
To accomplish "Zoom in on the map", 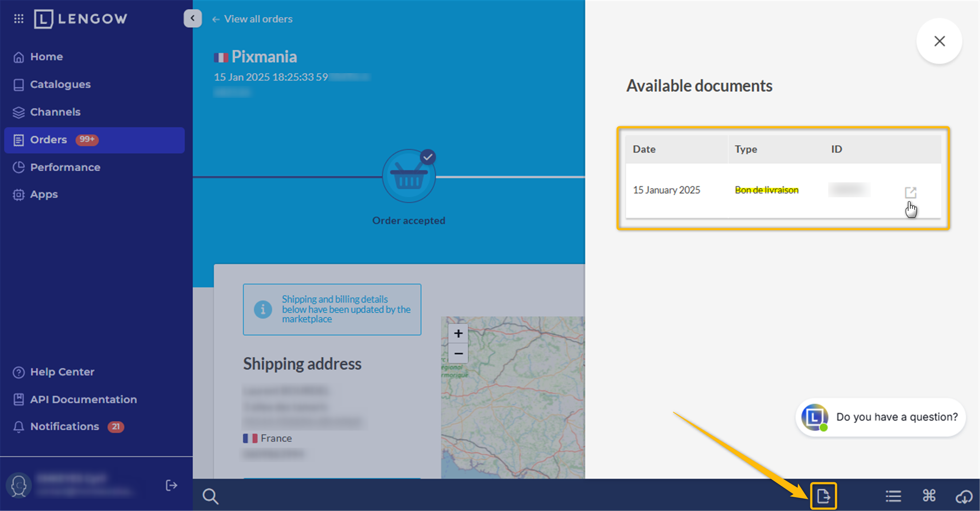I will [x=458, y=333].
